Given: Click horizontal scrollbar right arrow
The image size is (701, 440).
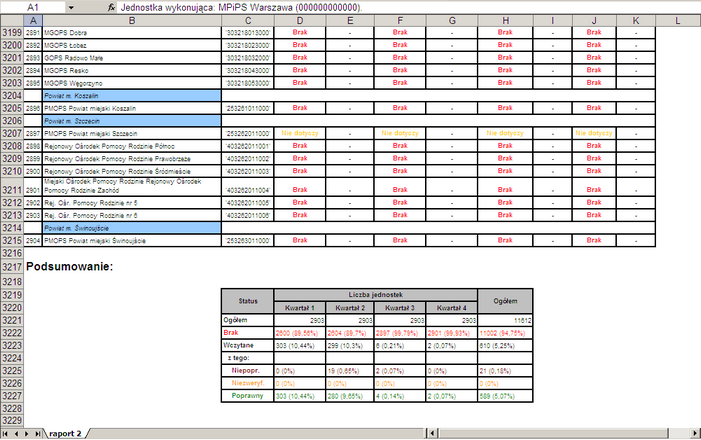Looking at the screenshot, I should [x=695, y=433].
